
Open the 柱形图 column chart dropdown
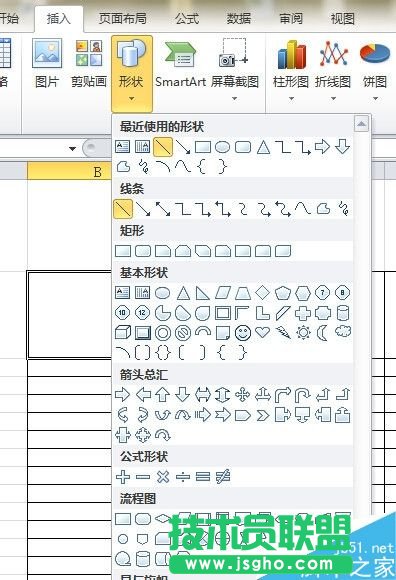[x=291, y=70]
